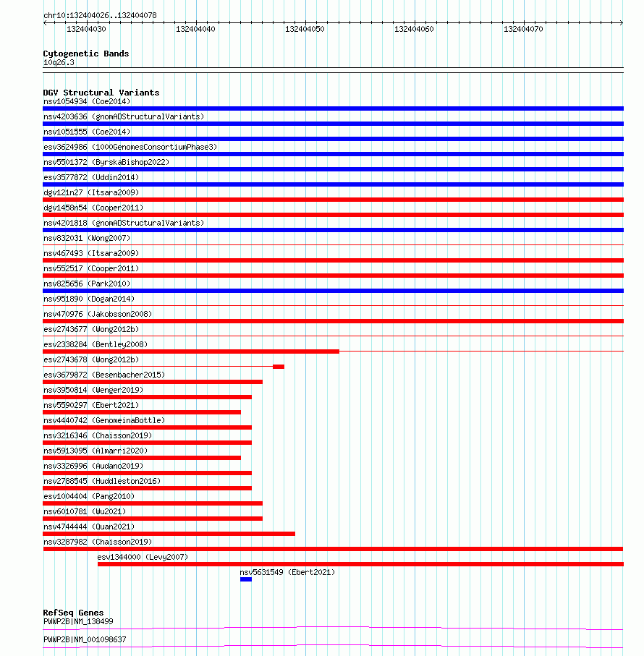Viewport: 644px width, 656px height.
Task: Click the chr10:132404026..132404078 coordinates
Action: (100, 15)
